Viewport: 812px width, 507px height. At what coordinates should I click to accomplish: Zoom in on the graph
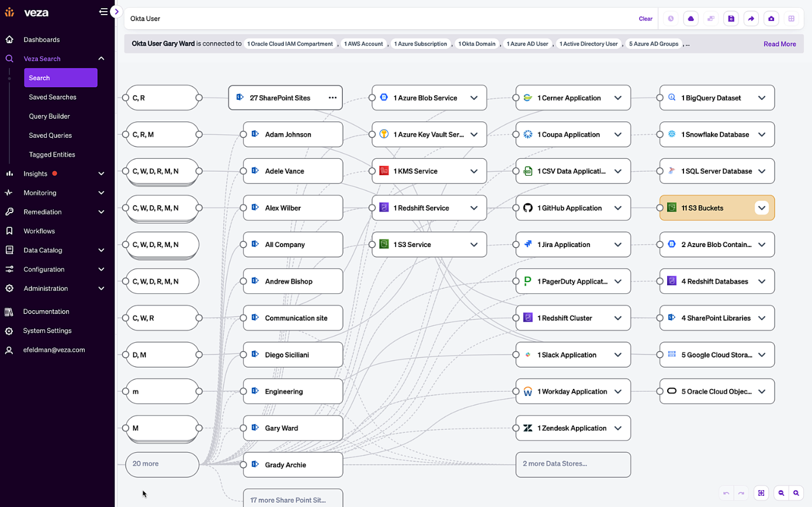796,493
